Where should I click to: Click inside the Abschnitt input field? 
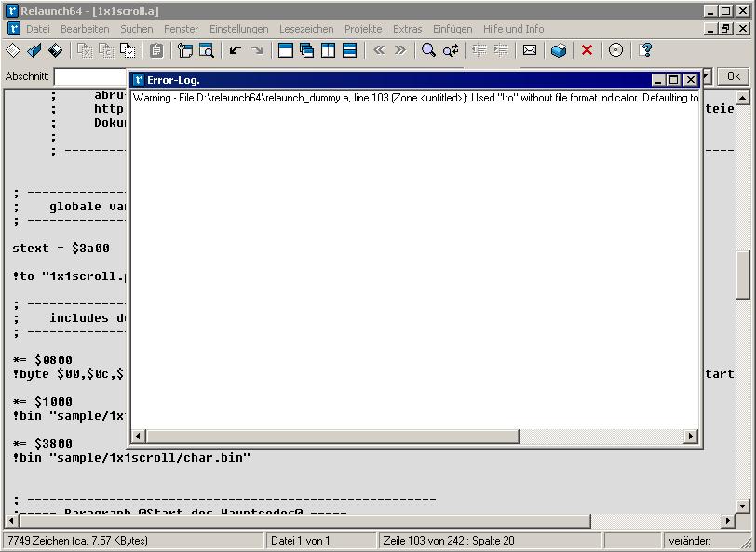89,76
